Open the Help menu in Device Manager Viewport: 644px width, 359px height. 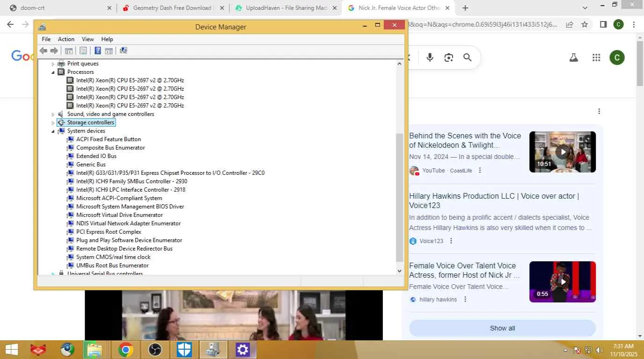coord(107,39)
